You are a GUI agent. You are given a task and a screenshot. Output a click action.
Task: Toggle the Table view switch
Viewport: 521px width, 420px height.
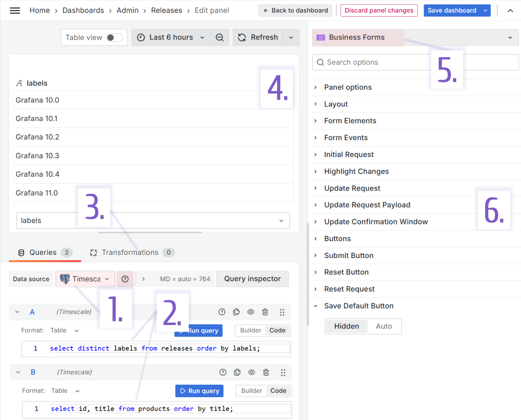pos(115,37)
